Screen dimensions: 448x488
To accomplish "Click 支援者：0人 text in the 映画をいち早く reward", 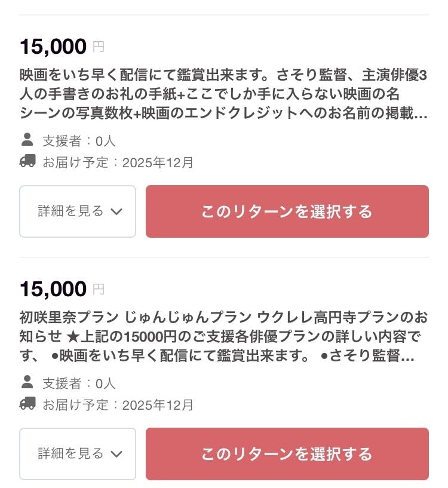I will tap(79, 141).
